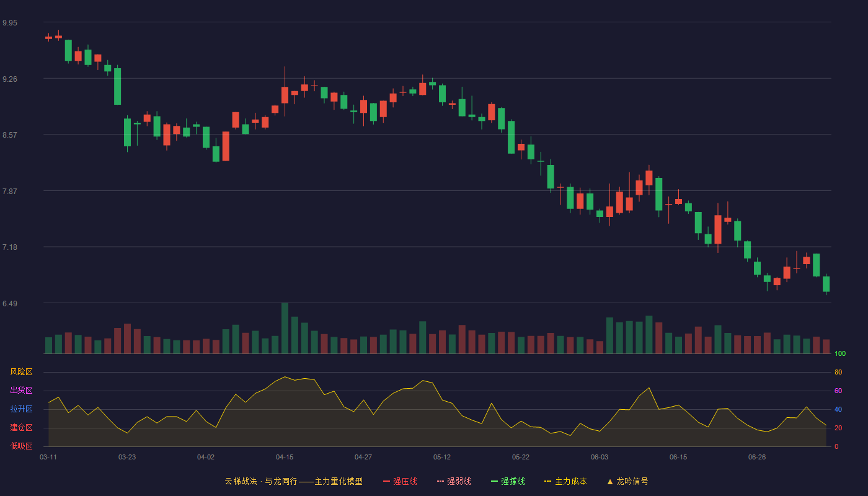The image size is (868, 496).
Task: Toggle the 强压线 legend label
Action: pyautogui.click(x=405, y=481)
